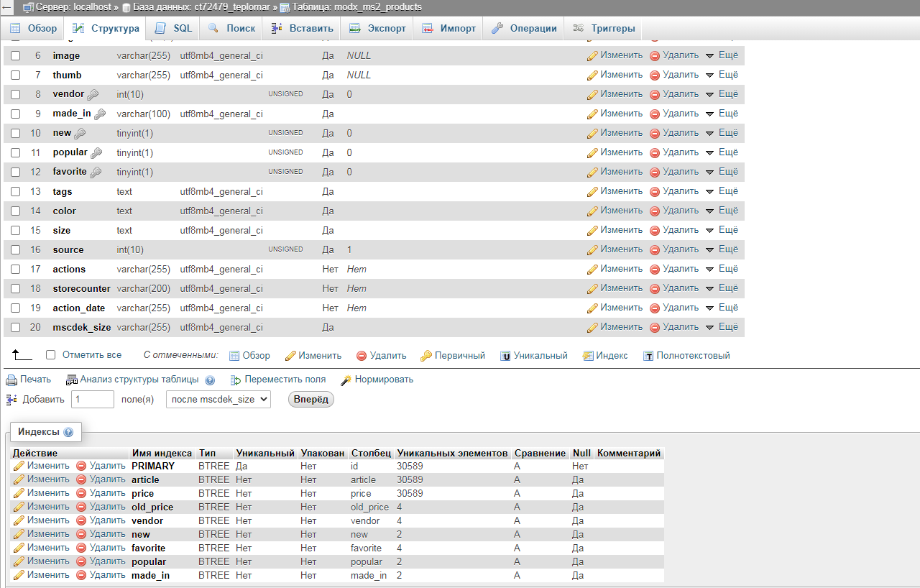
Task: Open Ещё dropdown in size row
Action: 722,230
